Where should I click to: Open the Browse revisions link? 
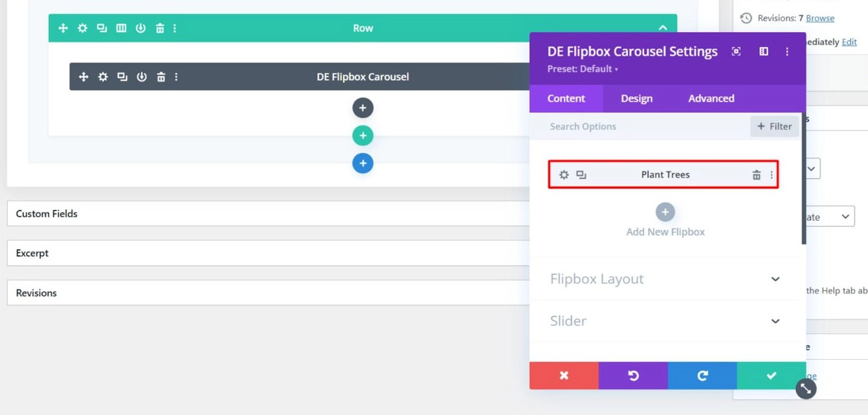[820, 18]
